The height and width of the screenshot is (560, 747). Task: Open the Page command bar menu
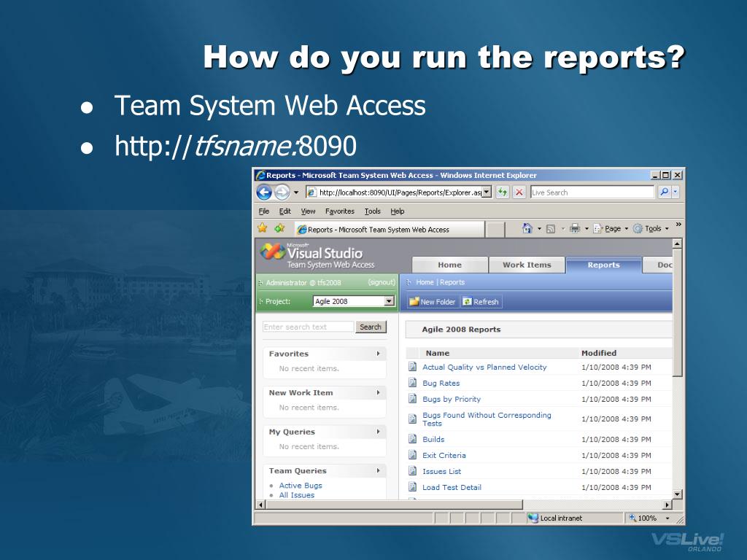coord(611,228)
